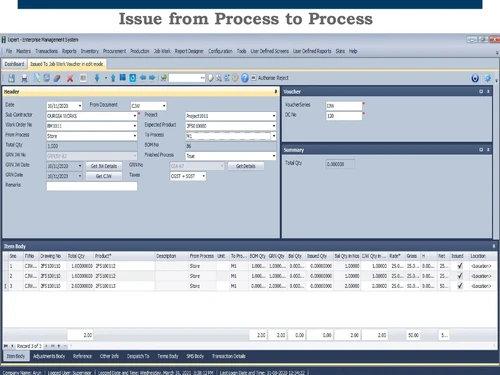Open the From Process dropdown
500x375 pixels.
click(135, 136)
